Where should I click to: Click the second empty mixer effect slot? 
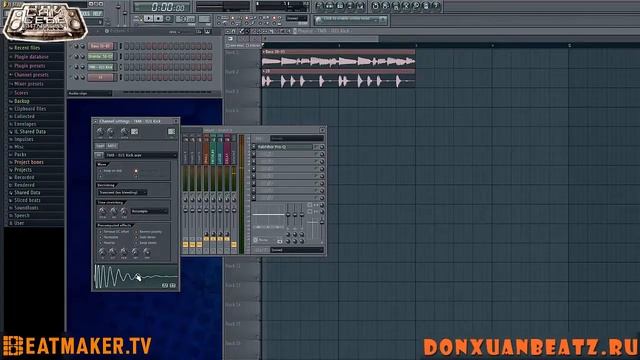click(284, 161)
